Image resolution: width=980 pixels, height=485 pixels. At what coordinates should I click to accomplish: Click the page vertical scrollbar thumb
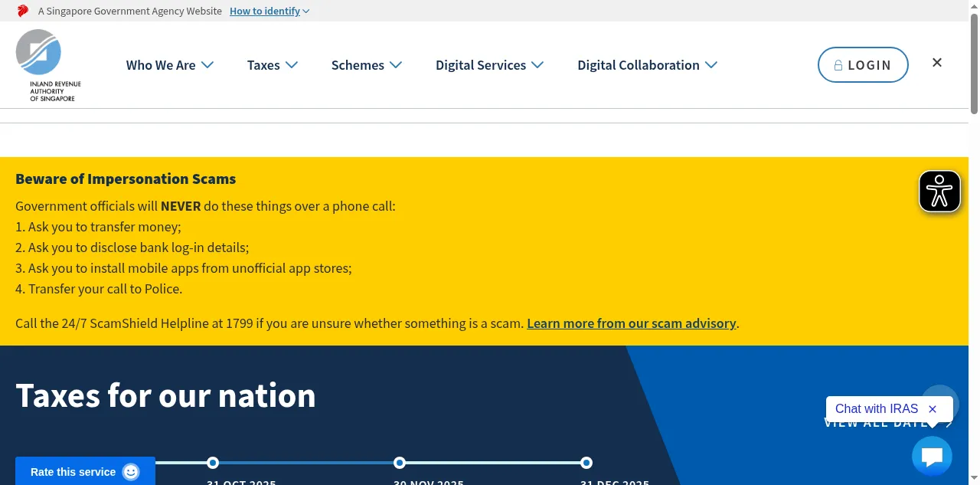coord(974,64)
